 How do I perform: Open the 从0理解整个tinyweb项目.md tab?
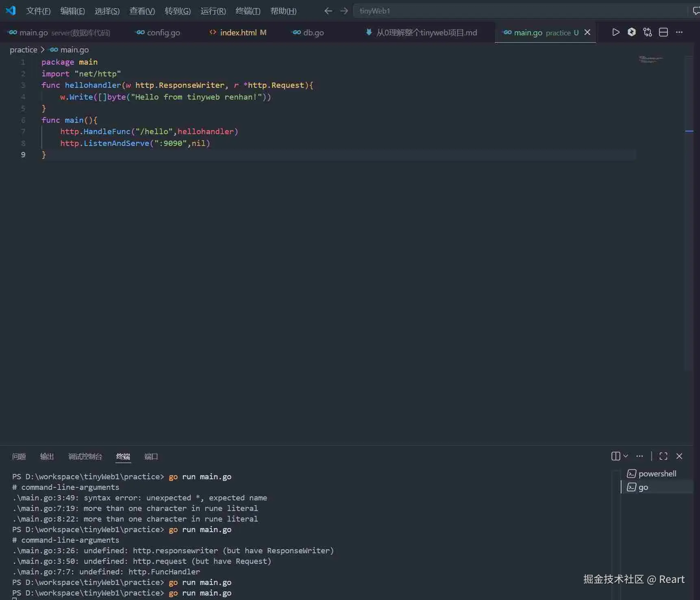(426, 33)
